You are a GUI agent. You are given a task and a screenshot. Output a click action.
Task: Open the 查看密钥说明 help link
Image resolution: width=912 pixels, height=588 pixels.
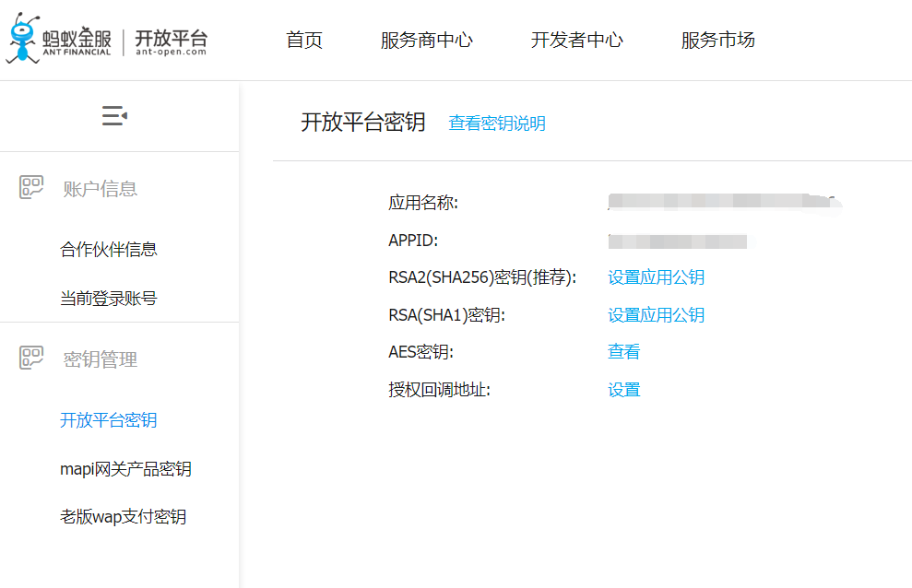[497, 123]
